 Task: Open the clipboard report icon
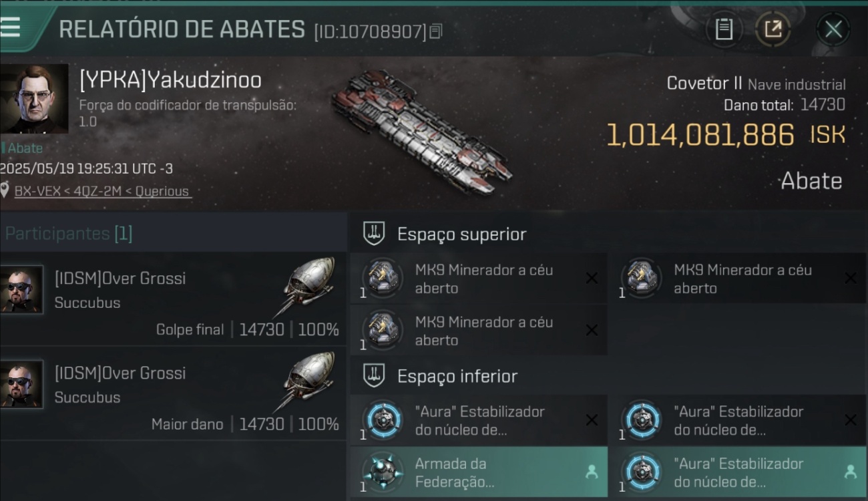(x=724, y=29)
